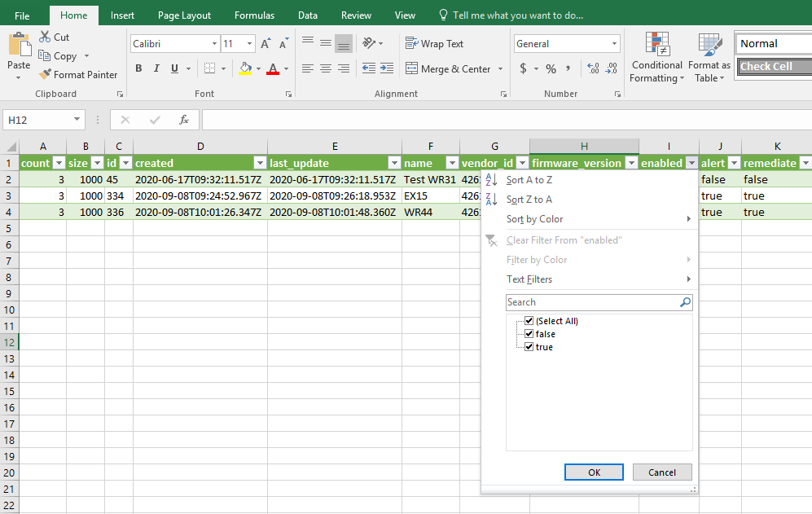812x514 pixels.
Task: Open Format as Table gallery
Action: coord(709,58)
